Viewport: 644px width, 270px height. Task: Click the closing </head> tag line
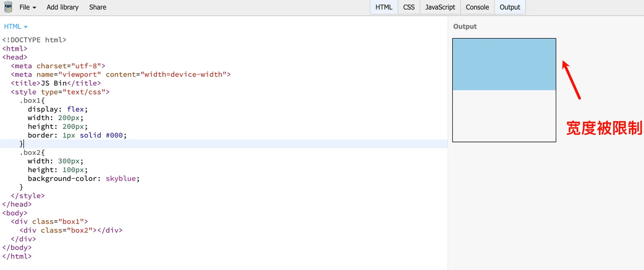[x=17, y=205]
